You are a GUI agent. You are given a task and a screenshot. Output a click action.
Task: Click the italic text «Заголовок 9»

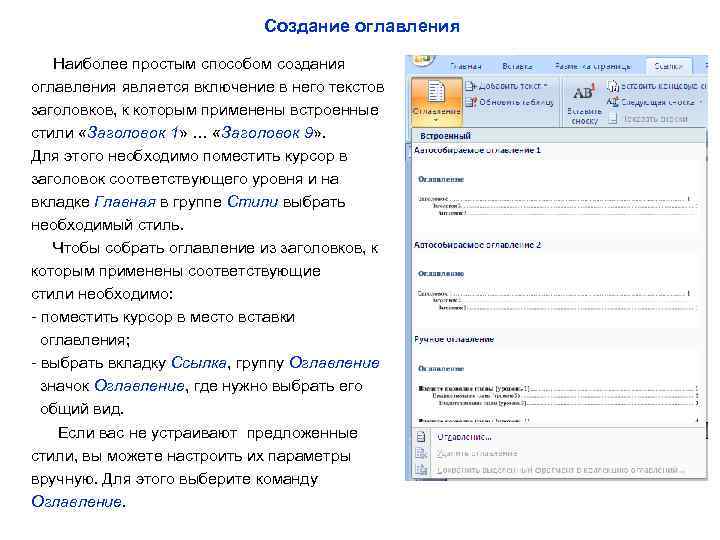(269, 133)
